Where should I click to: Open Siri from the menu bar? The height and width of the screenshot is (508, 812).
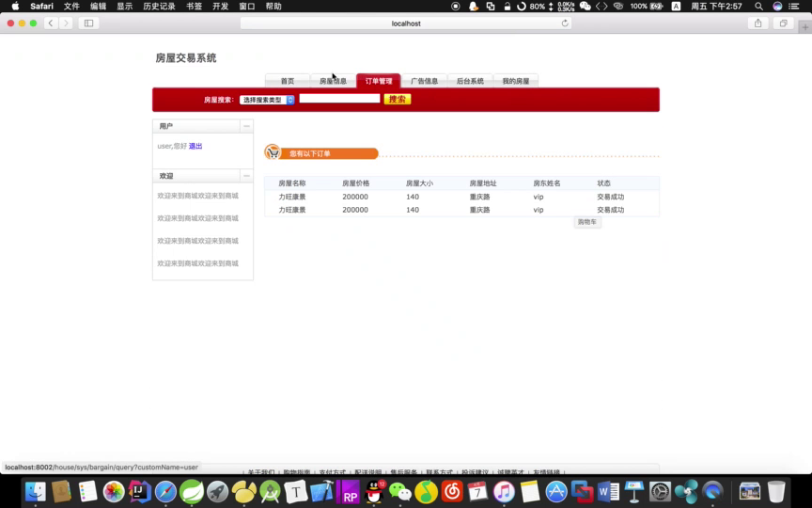pyautogui.click(x=777, y=7)
